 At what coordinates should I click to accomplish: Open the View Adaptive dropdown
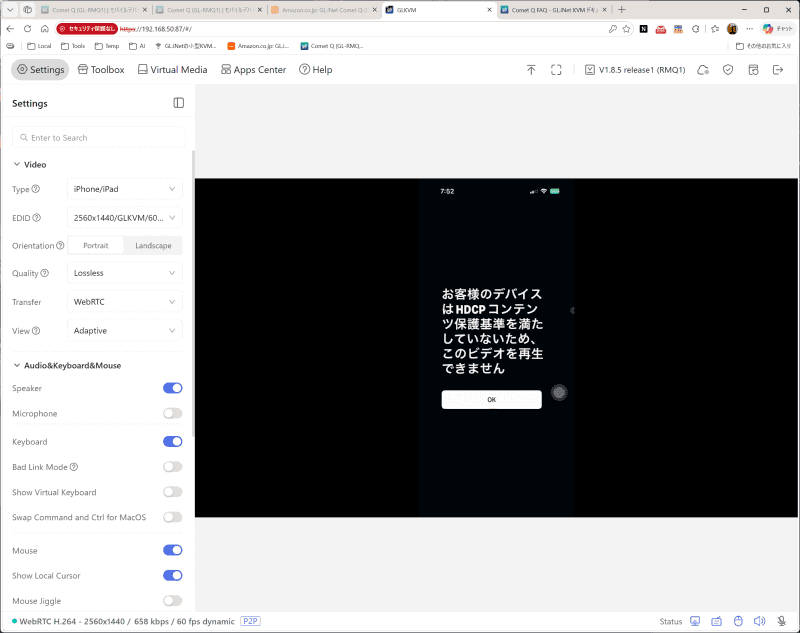click(x=124, y=331)
